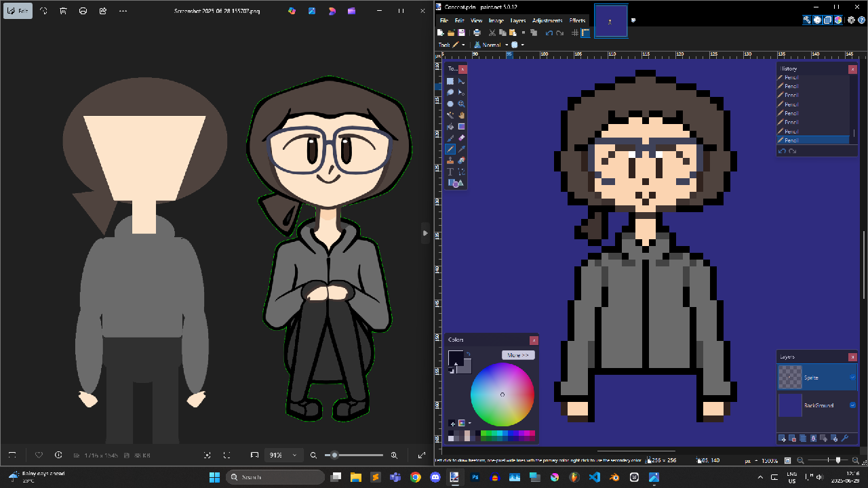
Task: Open the Image menu in paint.net
Action: point(496,20)
